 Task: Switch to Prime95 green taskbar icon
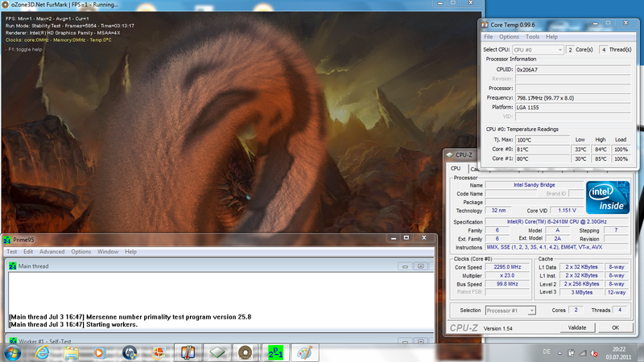tap(275, 352)
